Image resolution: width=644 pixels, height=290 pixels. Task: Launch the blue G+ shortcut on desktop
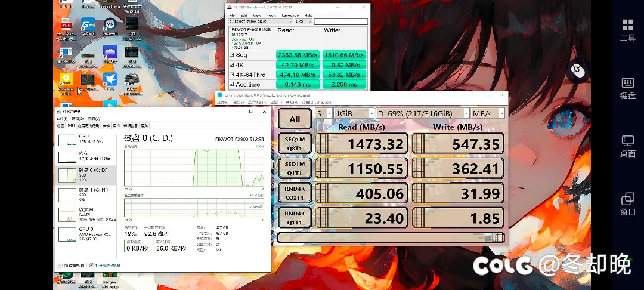click(x=88, y=24)
